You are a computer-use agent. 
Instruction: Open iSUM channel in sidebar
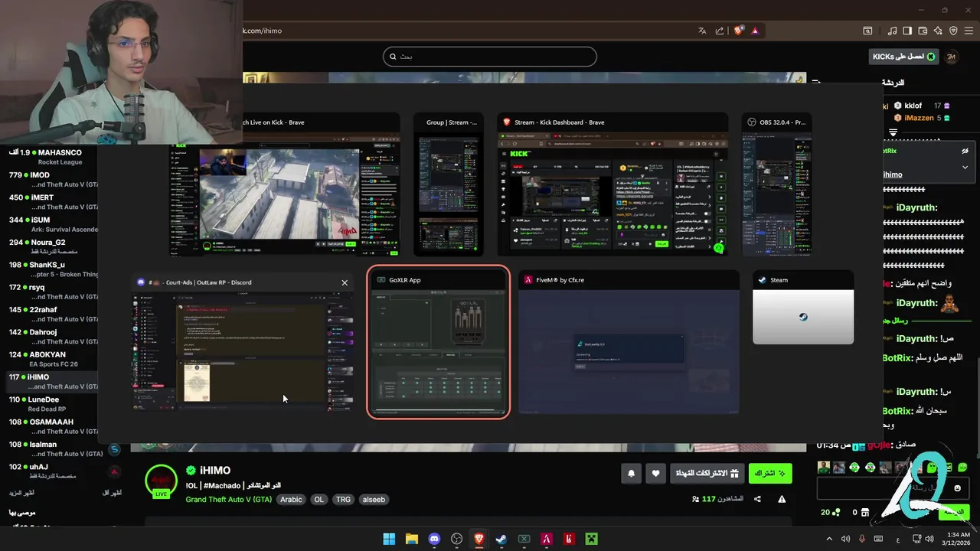49,224
